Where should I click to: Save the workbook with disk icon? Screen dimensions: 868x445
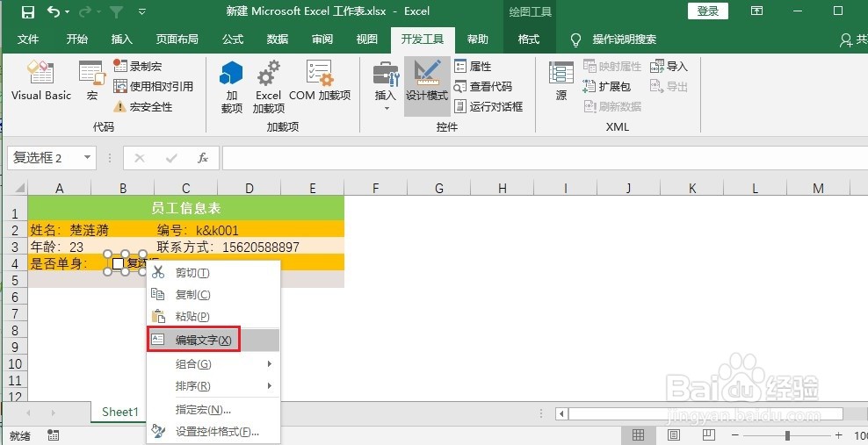(x=28, y=11)
